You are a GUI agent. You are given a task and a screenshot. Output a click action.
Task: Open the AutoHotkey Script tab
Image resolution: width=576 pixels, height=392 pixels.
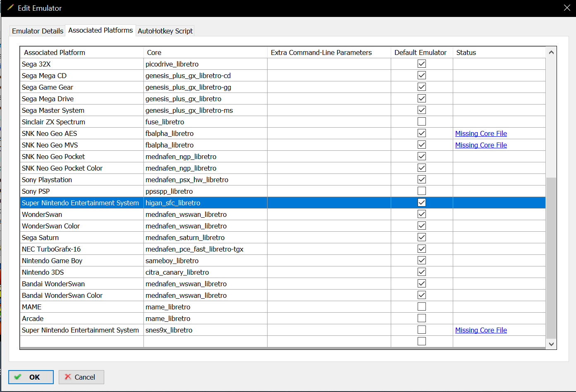[165, 31]
